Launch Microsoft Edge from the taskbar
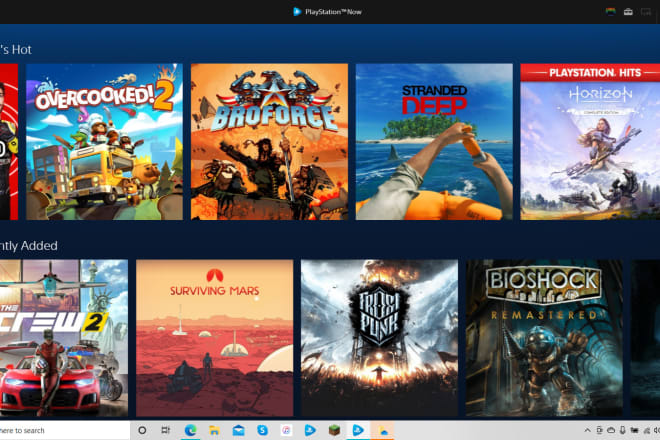660x440 pixels. pos(190,430)
